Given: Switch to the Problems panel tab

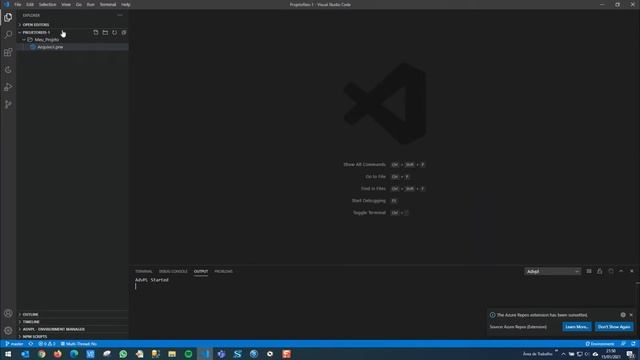Looking at the screenshot, I should coord(224,271).
